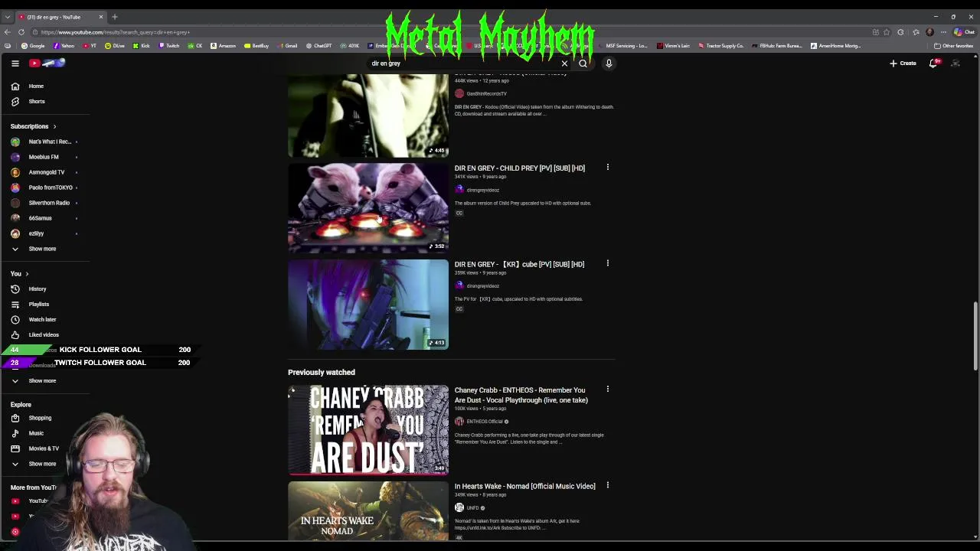
Task: Open the YouTube notifications bell
Action: tap(933, 64)
